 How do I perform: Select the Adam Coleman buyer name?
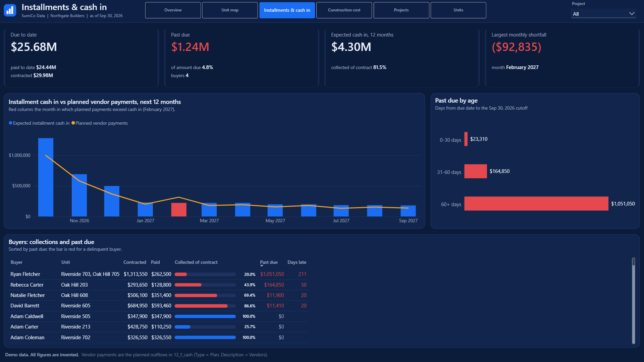(27, 338)
